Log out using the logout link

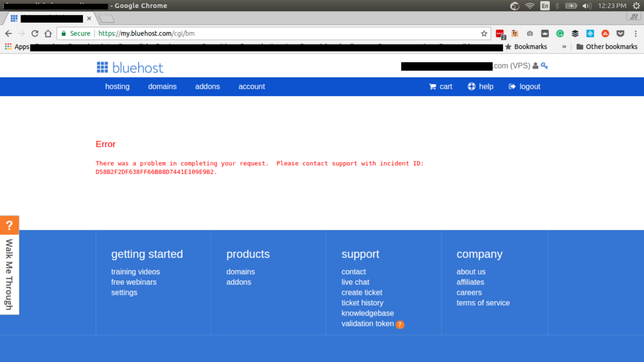tap(524, 87)
